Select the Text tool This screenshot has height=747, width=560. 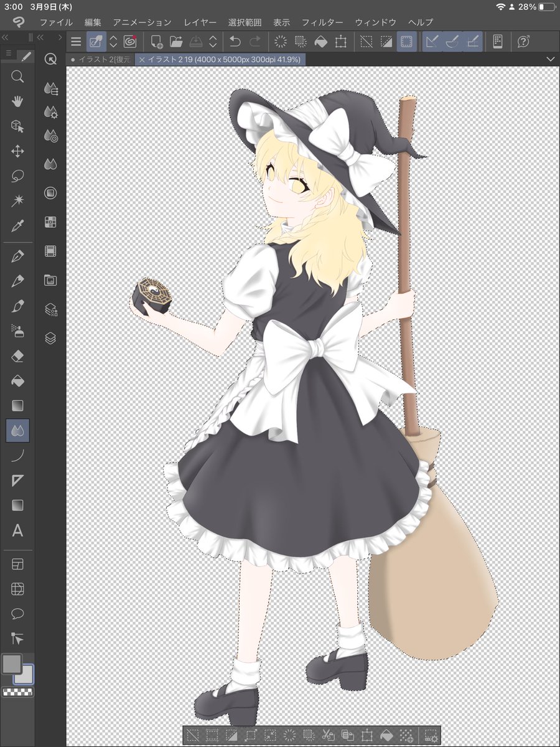coord(17,531)
